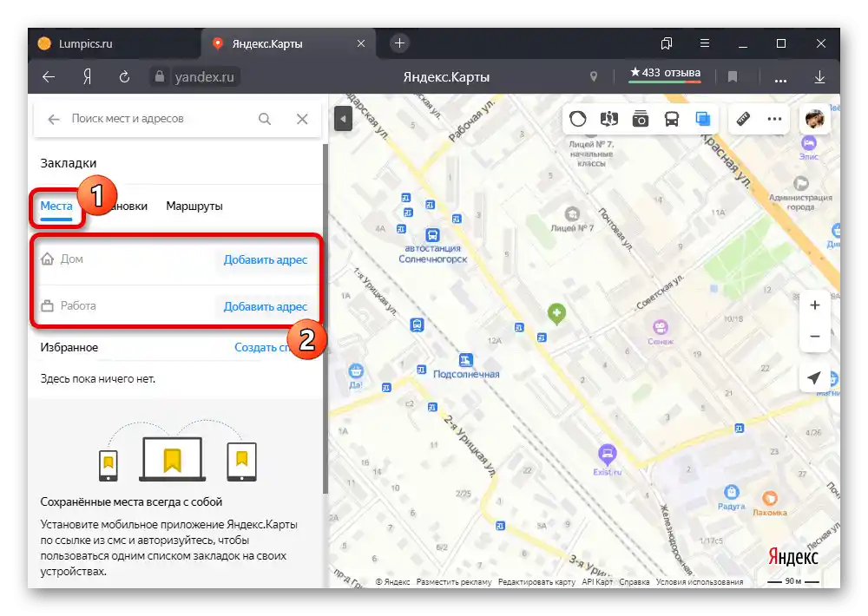Select the ruler measuring tool
Viewport: 868px width, 616px height.
(x=743, y=119)
